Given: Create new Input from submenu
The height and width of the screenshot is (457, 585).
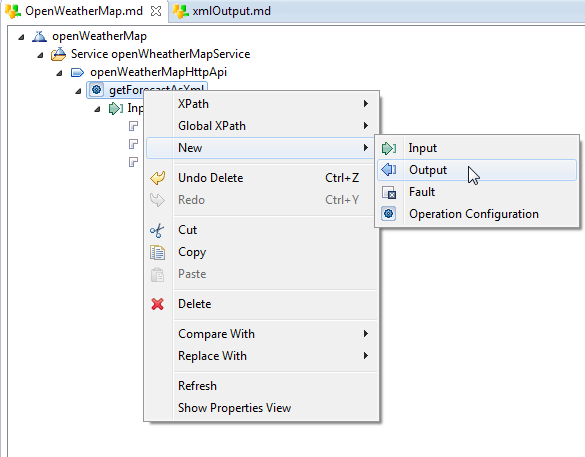Looking at the screenshot, I should [477, 148].
